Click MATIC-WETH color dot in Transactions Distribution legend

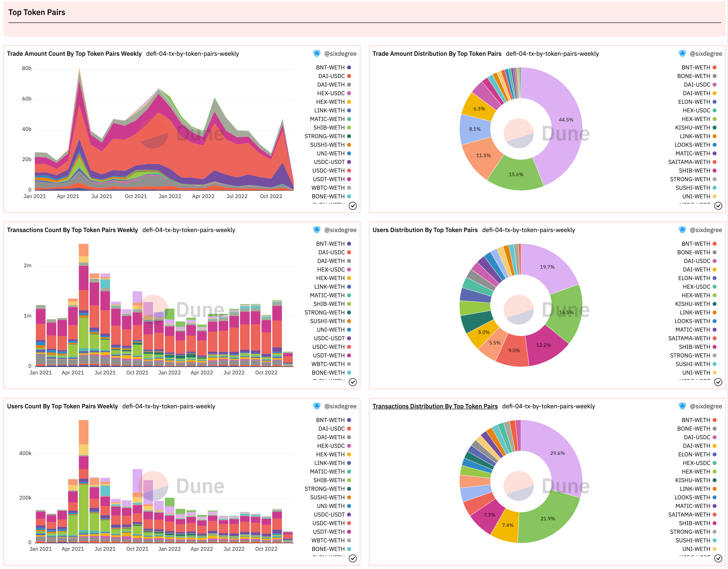(x=715, y=506)
